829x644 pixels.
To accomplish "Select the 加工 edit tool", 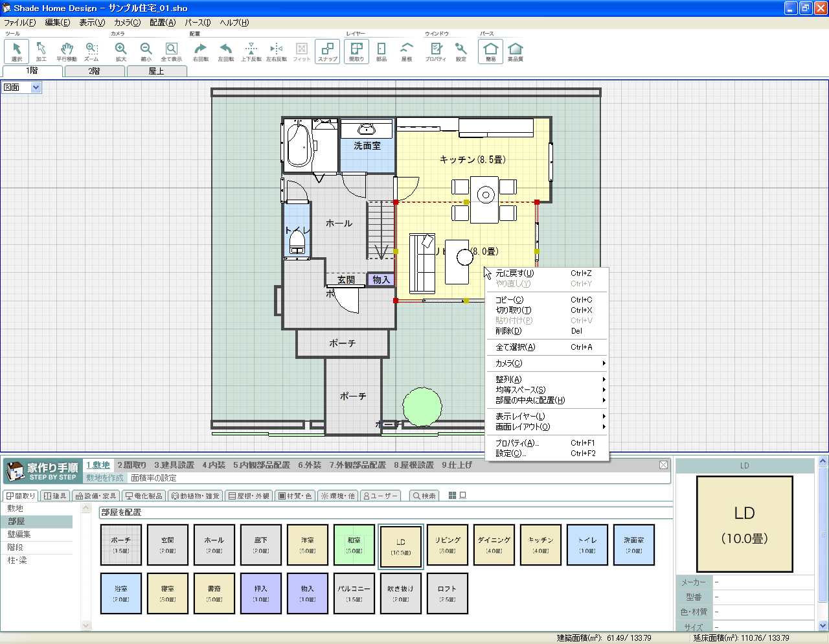I will tap(41, 51).
